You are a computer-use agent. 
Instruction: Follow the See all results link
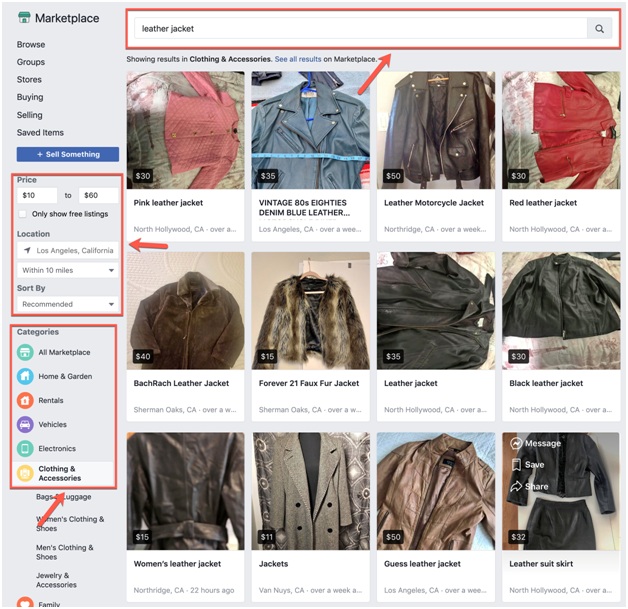pos(298,59)
